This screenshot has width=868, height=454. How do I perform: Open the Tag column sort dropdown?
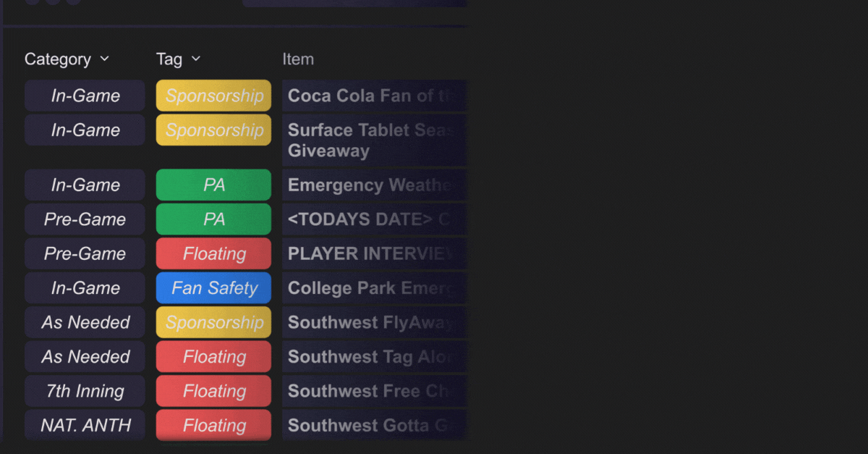[195, 59]
